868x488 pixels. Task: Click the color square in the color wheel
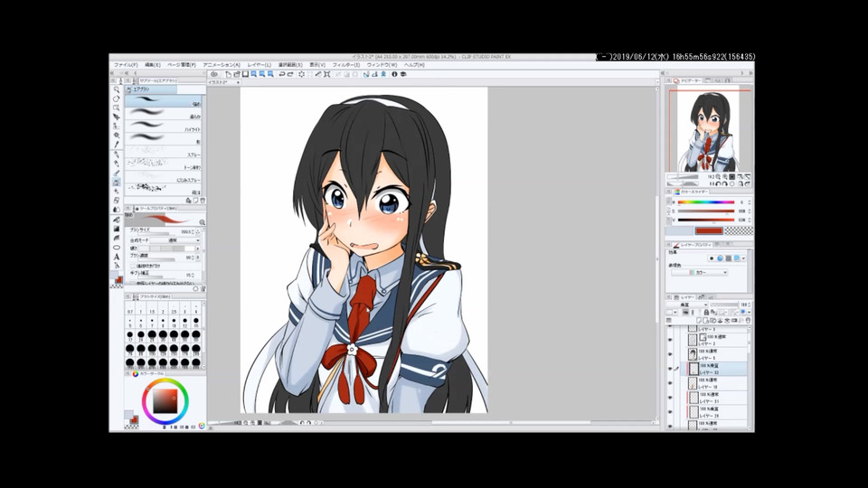(x=165, y=401)
